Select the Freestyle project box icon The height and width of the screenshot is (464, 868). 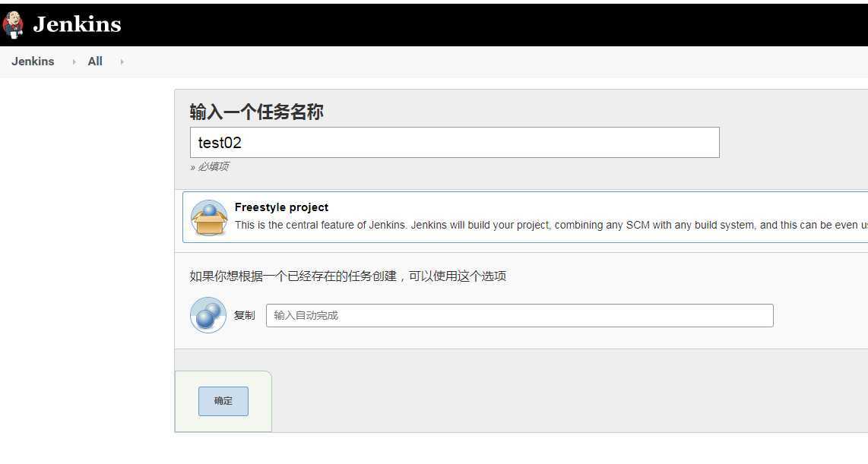209,218
